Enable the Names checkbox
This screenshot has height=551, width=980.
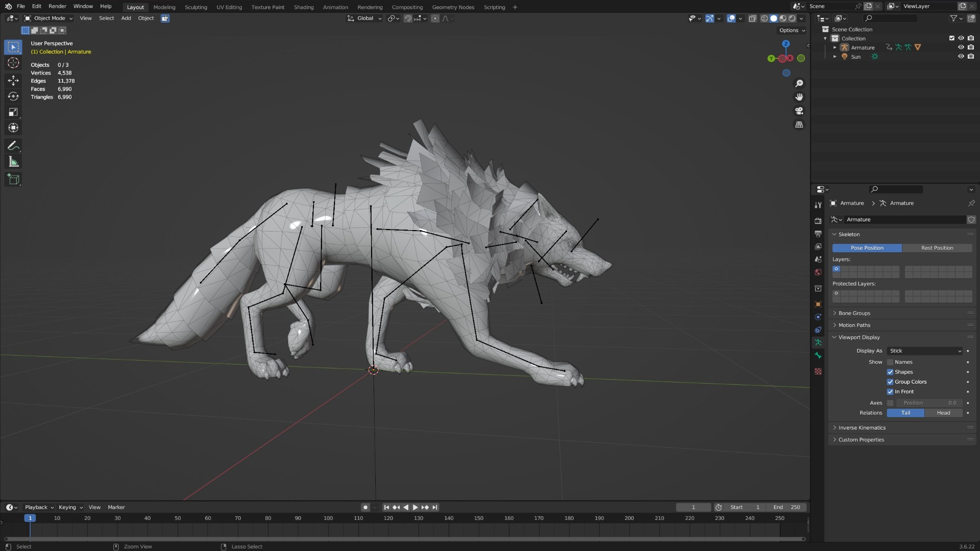click(x=890, y=362)
